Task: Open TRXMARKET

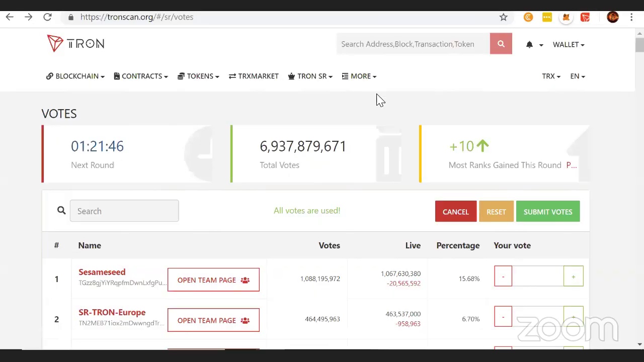Action: tap(254, 76)
